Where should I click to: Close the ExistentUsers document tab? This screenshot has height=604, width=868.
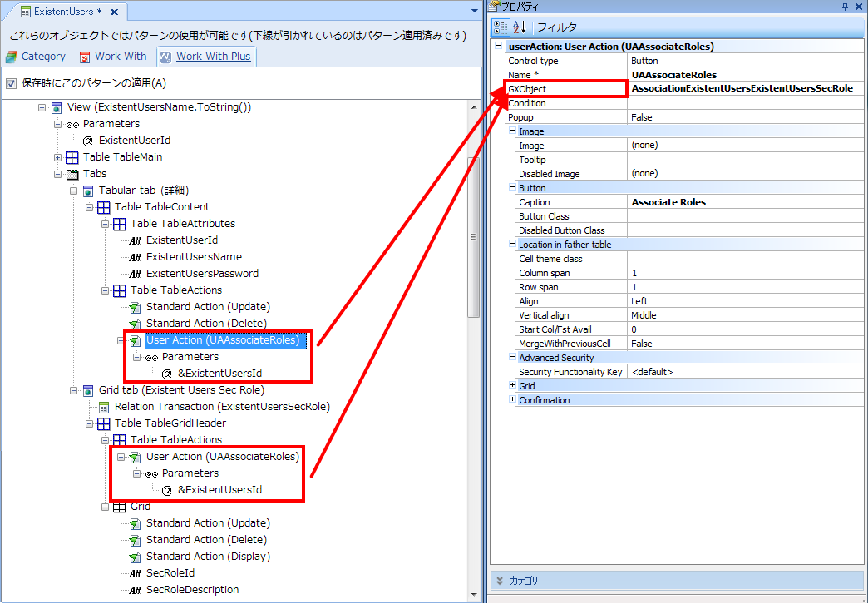click(x=114, y=12)
